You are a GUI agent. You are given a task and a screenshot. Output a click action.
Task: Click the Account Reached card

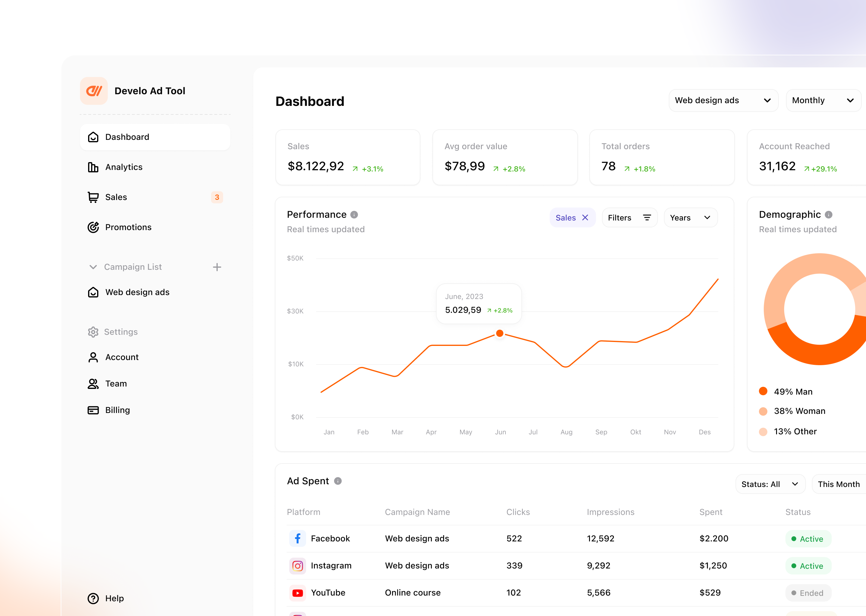click(806, 157)
